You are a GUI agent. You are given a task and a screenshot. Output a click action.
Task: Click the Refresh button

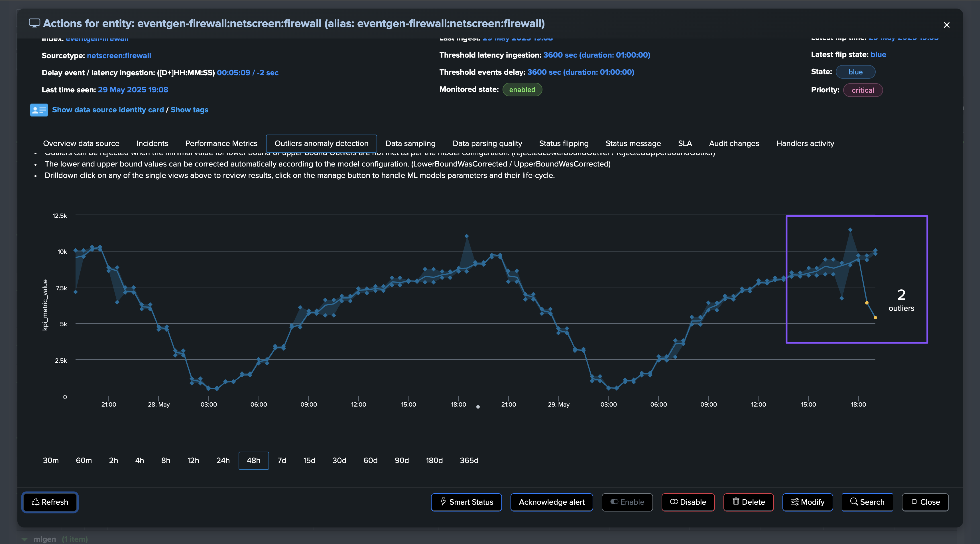click(50, 502)
